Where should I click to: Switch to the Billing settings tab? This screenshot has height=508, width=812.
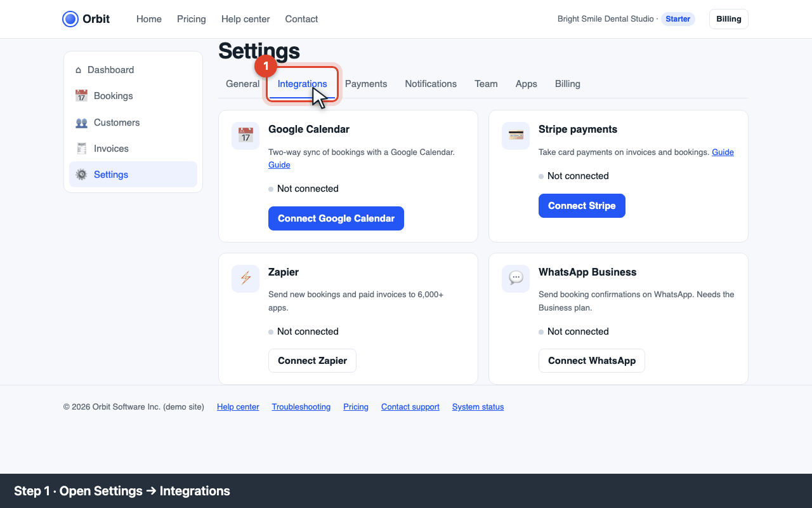[x=567, y=84]
